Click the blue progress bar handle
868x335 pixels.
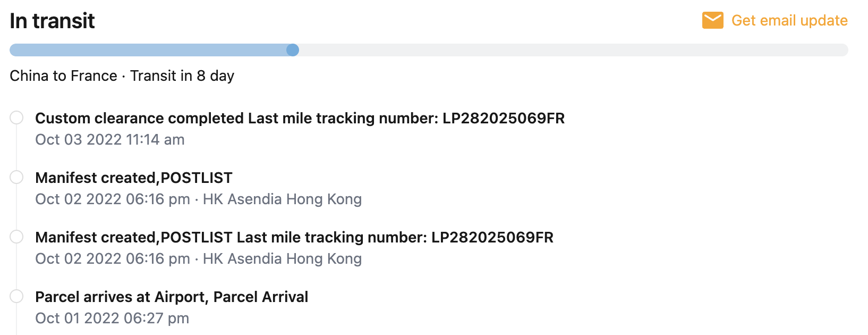(293, 50)
